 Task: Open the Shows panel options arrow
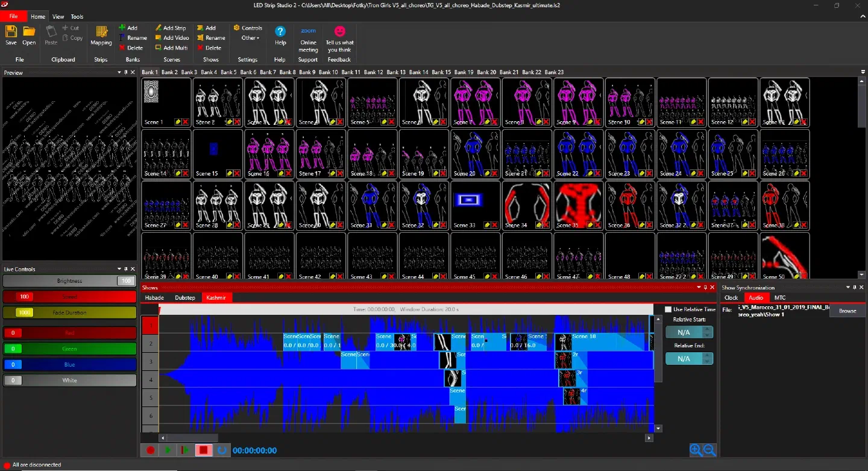click(699, 288)
